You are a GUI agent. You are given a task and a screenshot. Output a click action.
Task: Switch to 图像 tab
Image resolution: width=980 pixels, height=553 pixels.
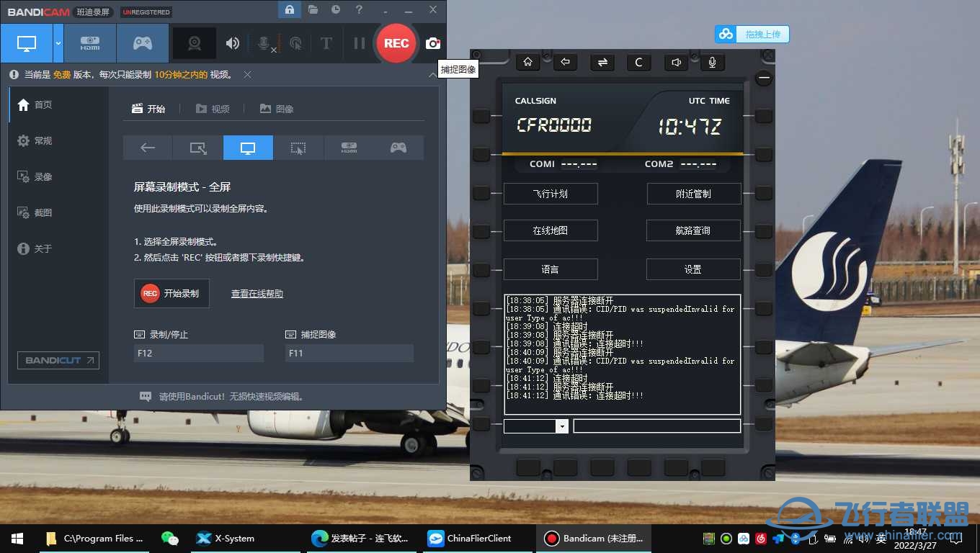point(277,109)
